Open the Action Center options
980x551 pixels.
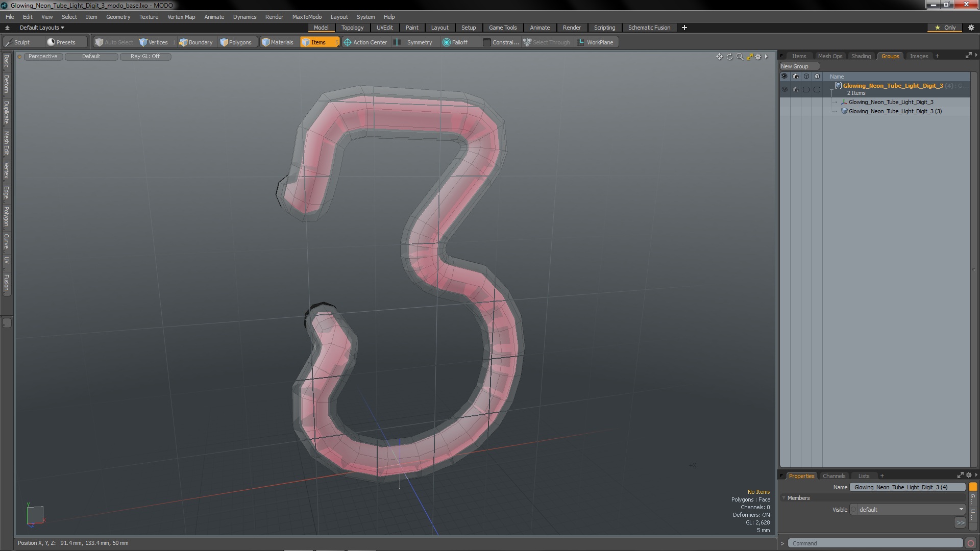pos(366,42)
